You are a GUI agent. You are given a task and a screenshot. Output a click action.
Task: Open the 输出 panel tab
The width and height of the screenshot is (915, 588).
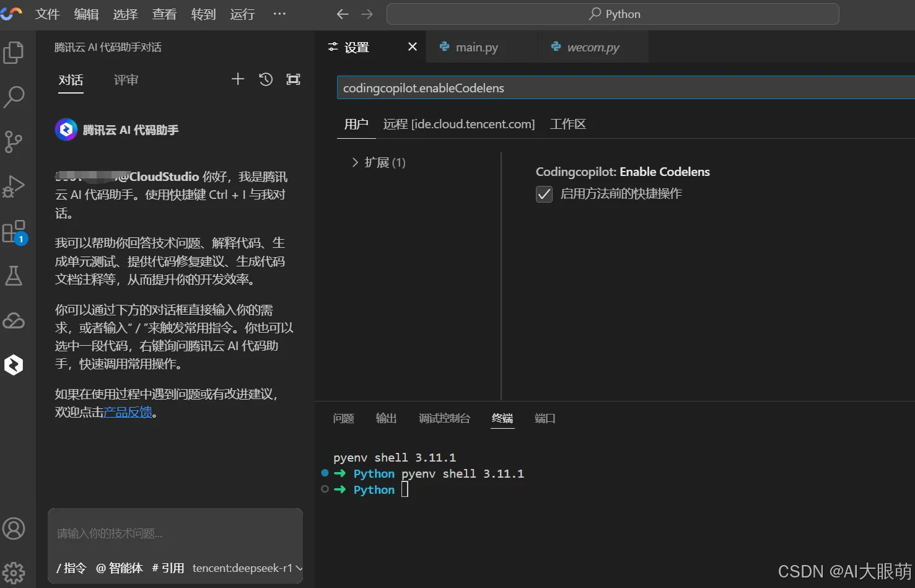tap(386, 419)
